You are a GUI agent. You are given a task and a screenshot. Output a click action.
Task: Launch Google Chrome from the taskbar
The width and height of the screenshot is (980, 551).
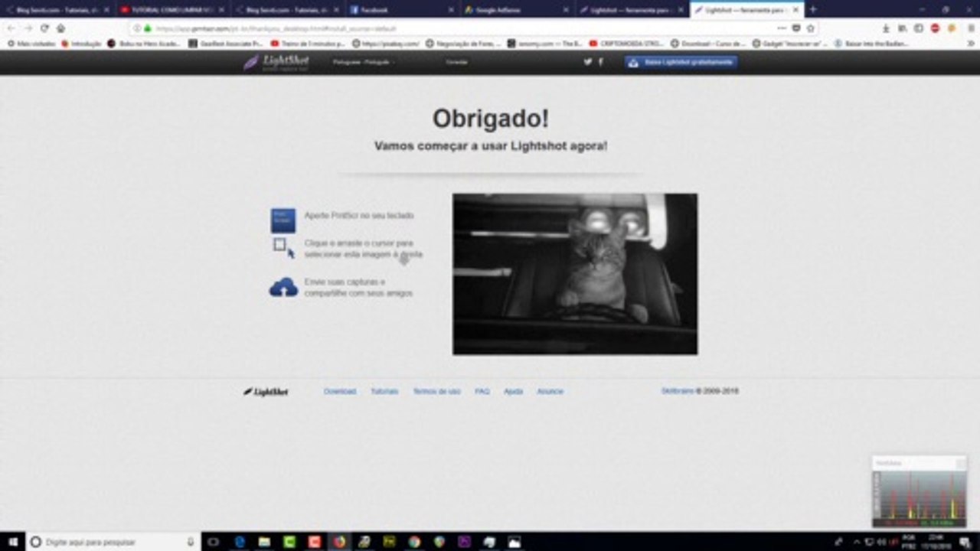click(414, 542)
